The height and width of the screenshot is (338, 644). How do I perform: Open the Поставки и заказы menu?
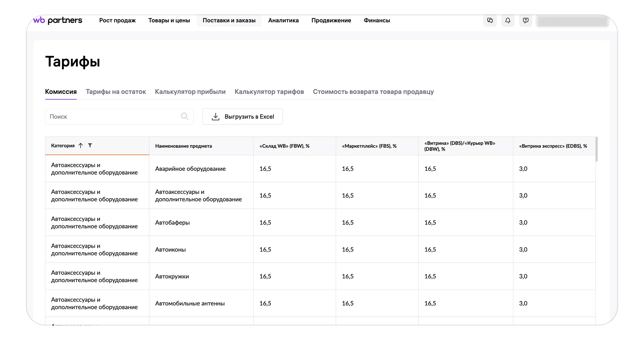click(x=229, y=20)
